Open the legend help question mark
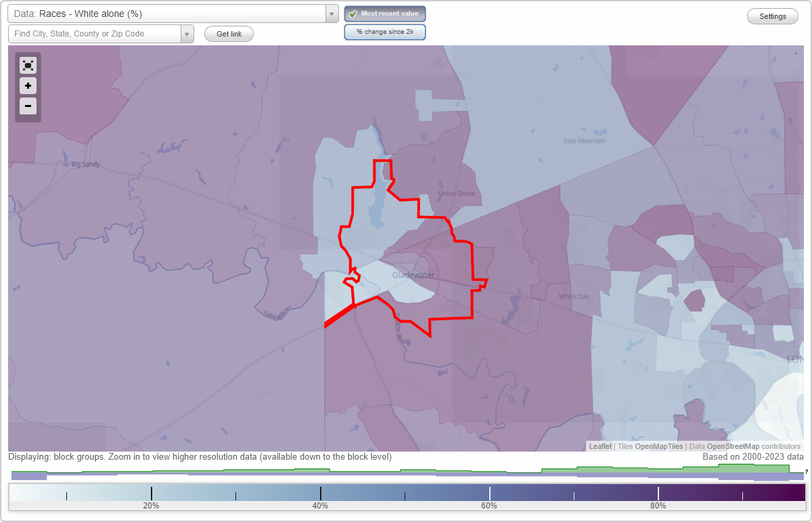812x522 pixels. pyautogui.click(x=805, y=471)
